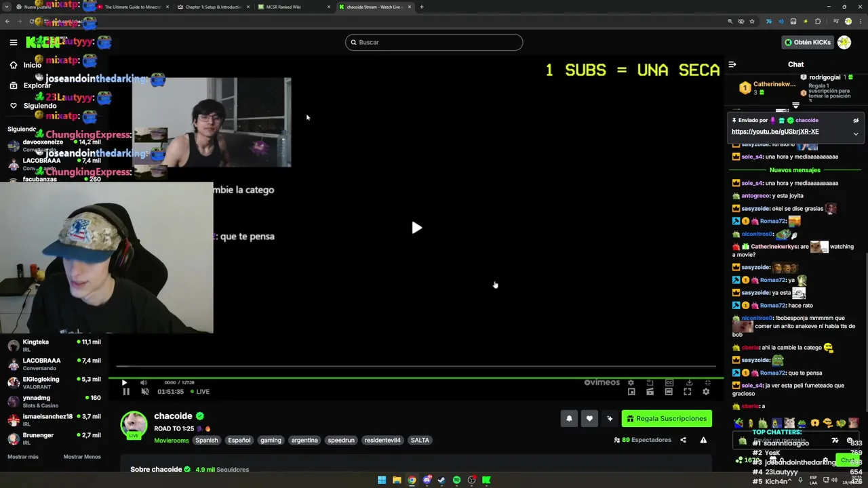Enter fullscreen mode in Kick player

pyautogui.click(x=687, y=392)
